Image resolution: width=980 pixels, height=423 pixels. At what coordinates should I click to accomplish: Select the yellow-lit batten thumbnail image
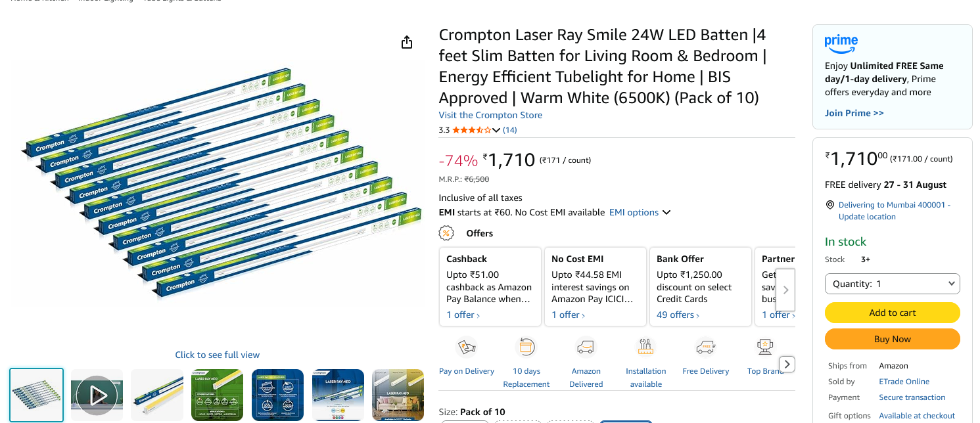pos(157,395)
